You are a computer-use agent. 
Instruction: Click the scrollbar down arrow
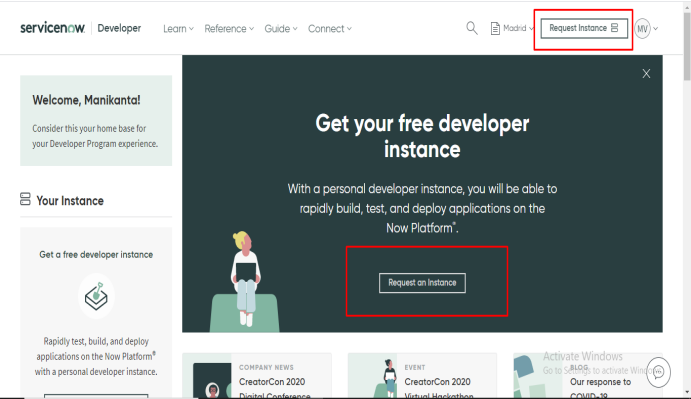point(687,392)
